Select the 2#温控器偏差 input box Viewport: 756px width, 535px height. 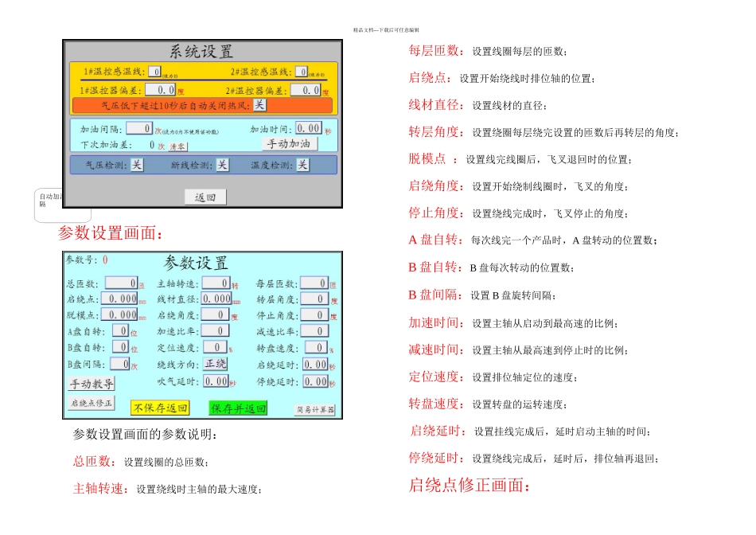[x=306, y=90]
